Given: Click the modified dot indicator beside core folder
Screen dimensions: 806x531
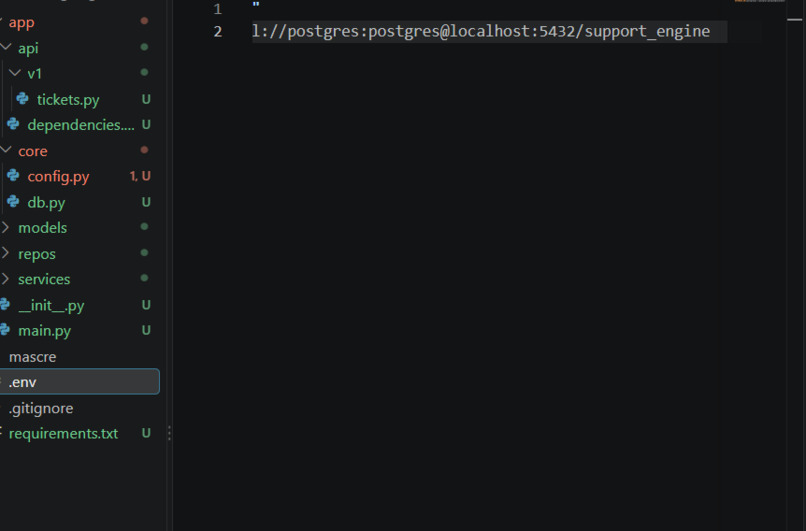Looking at the screenshot, I should [x=144, y=150].
